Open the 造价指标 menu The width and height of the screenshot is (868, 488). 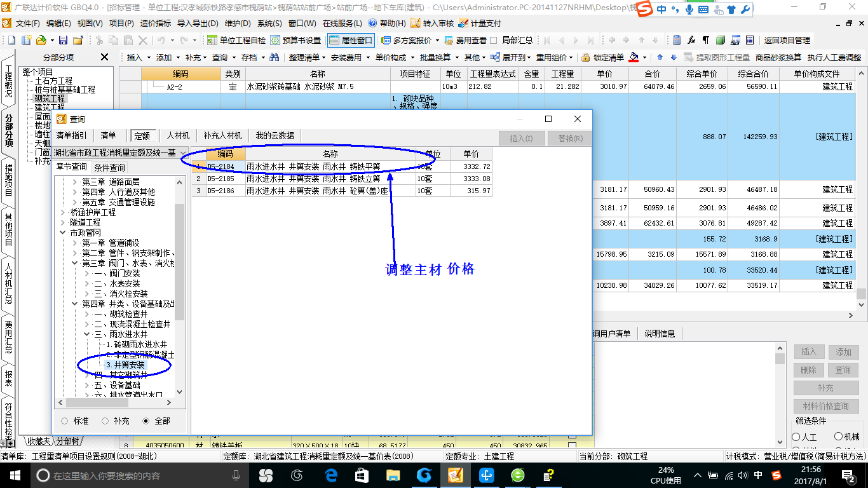point(155,23)
